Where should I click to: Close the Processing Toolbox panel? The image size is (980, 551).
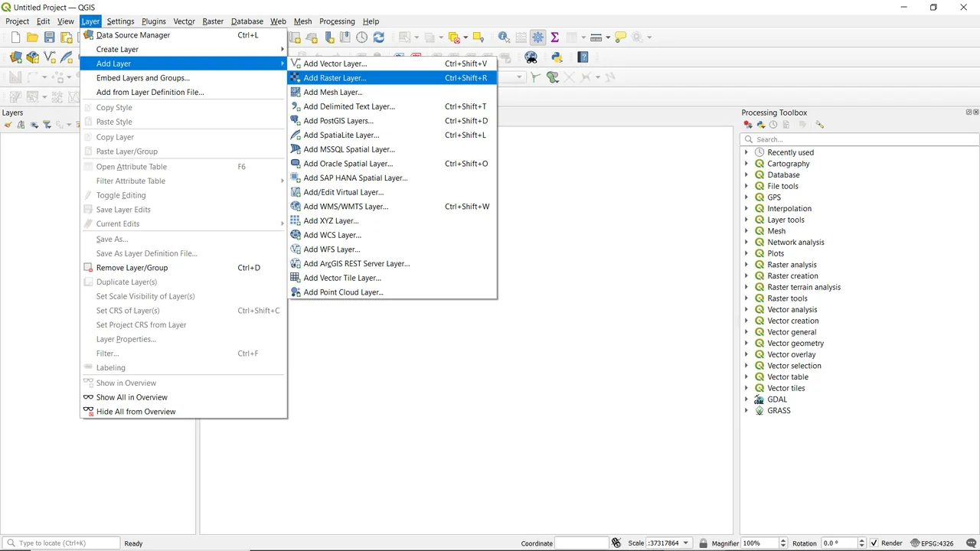[976, 112]
